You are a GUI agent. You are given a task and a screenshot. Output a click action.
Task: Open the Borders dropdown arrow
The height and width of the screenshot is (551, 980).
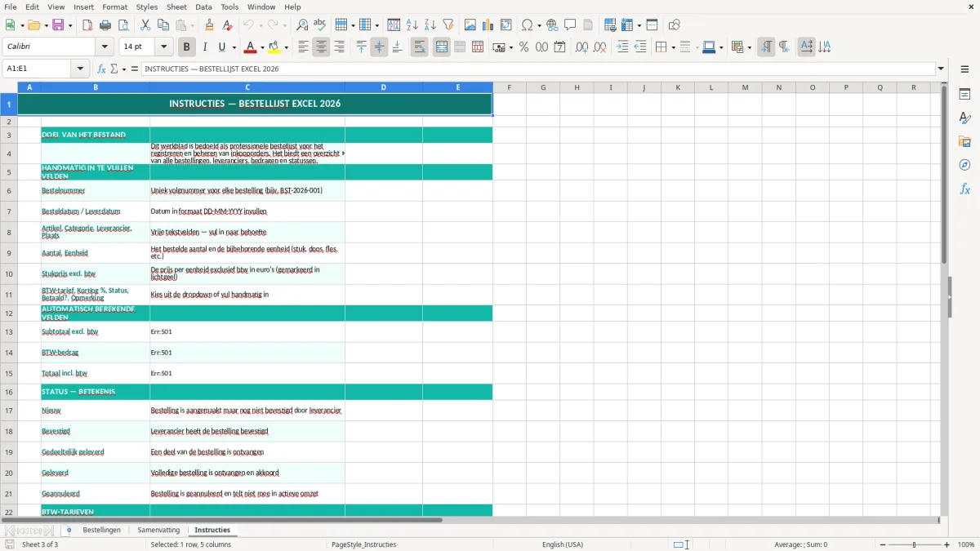coord(672,47)
